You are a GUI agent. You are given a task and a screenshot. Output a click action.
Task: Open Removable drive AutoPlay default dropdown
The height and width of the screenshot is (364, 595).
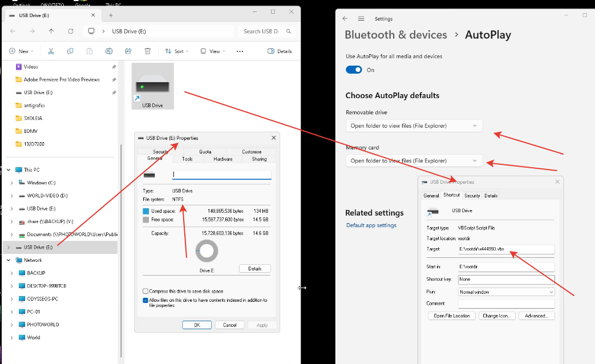[414, 126]
